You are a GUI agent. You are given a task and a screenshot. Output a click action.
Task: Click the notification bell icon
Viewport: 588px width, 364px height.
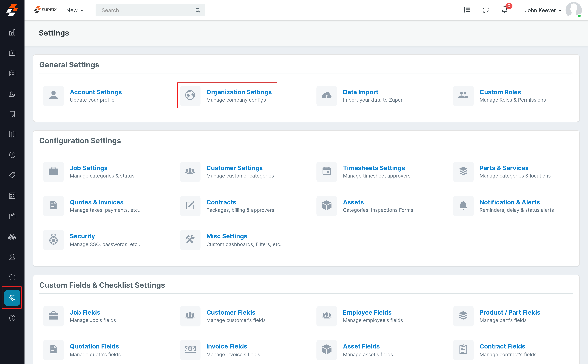pyautogui.click(x=504, y=10)
